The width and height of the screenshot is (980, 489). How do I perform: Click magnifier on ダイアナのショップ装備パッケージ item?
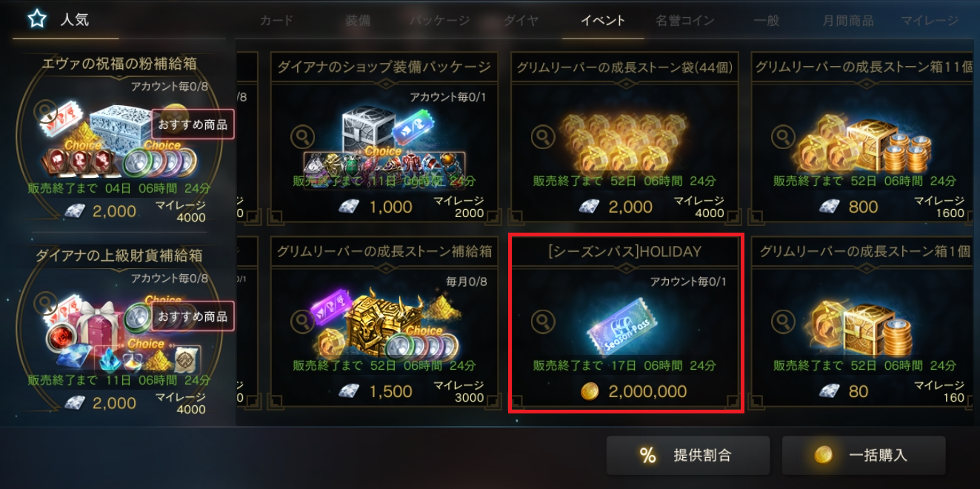(x=301, y=136)
